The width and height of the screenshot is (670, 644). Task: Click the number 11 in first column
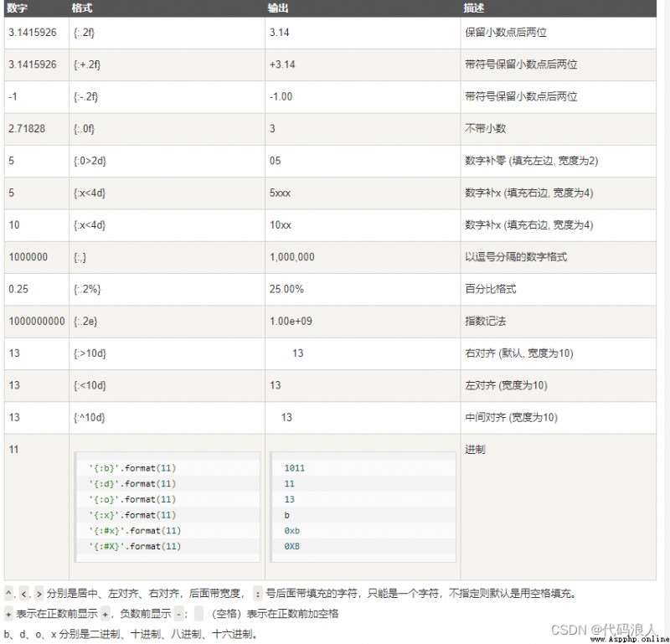tap(13, 449)
